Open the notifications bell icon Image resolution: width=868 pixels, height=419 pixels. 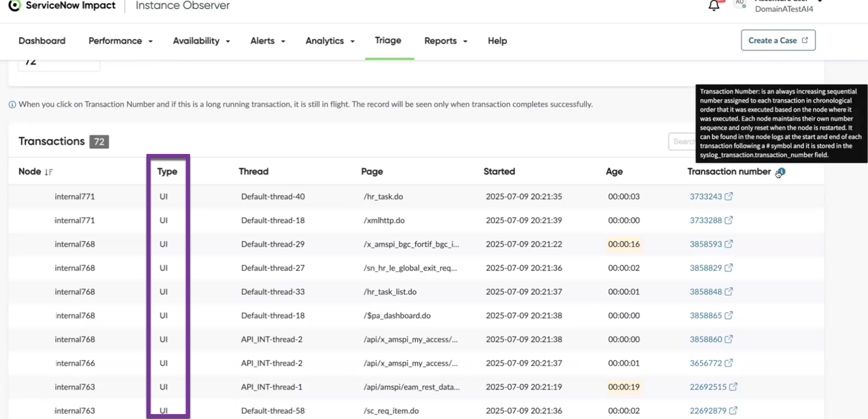tap(714, 5)
